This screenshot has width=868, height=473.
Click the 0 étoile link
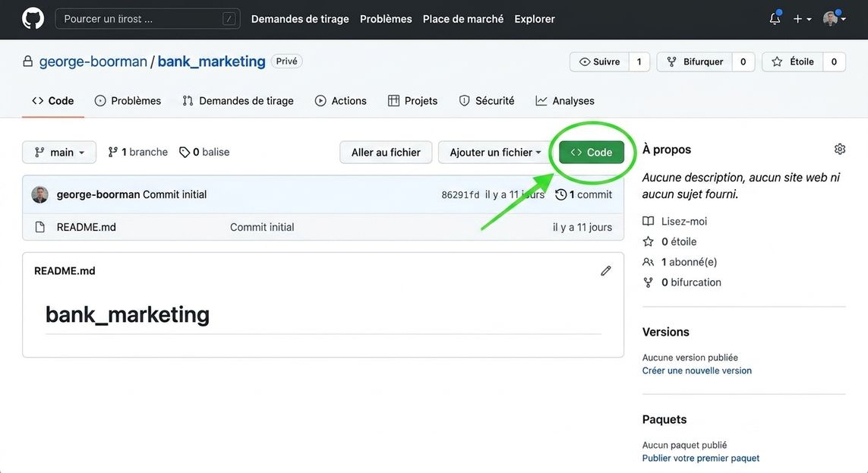(669, 241)
